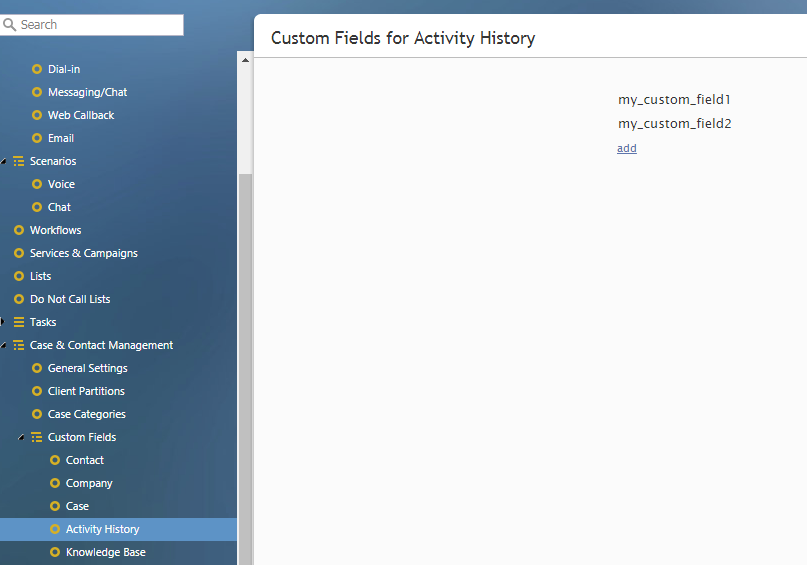Collapse Case & Contact Management section
Viewport: 807px width, 565px height.
[x=3, y=345]
